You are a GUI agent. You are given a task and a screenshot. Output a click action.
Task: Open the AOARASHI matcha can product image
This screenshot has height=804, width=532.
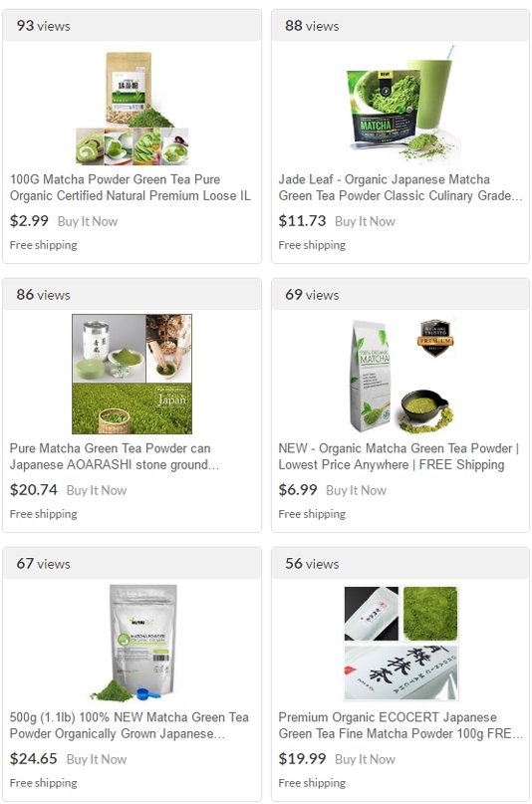pyautogui.click(x=133, y=374)
